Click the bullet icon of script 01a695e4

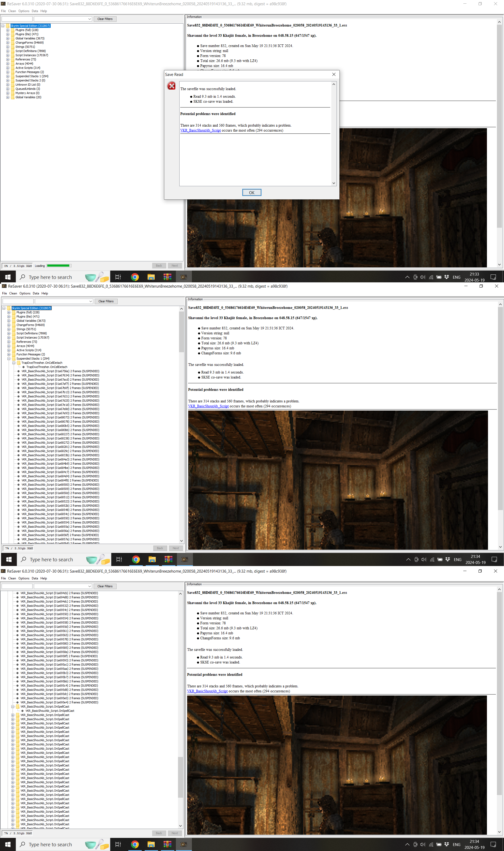(x=18, y=702)
